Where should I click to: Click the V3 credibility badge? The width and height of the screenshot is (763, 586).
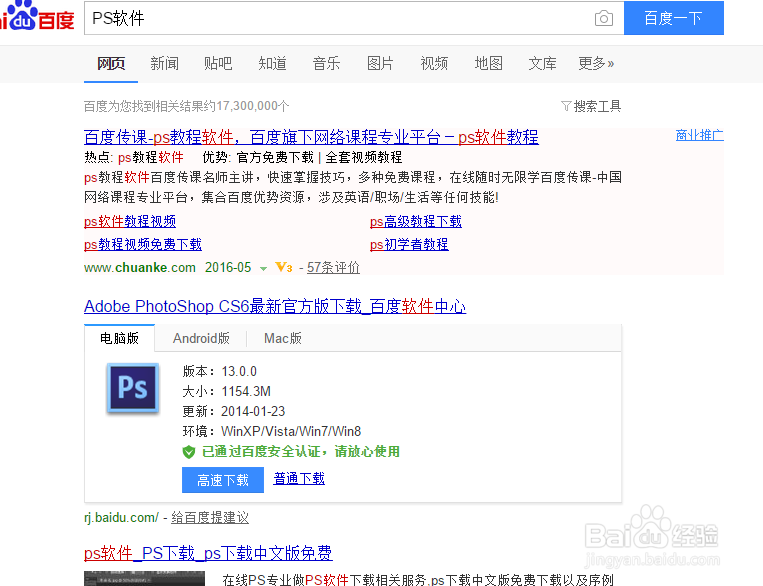point(284,267)
